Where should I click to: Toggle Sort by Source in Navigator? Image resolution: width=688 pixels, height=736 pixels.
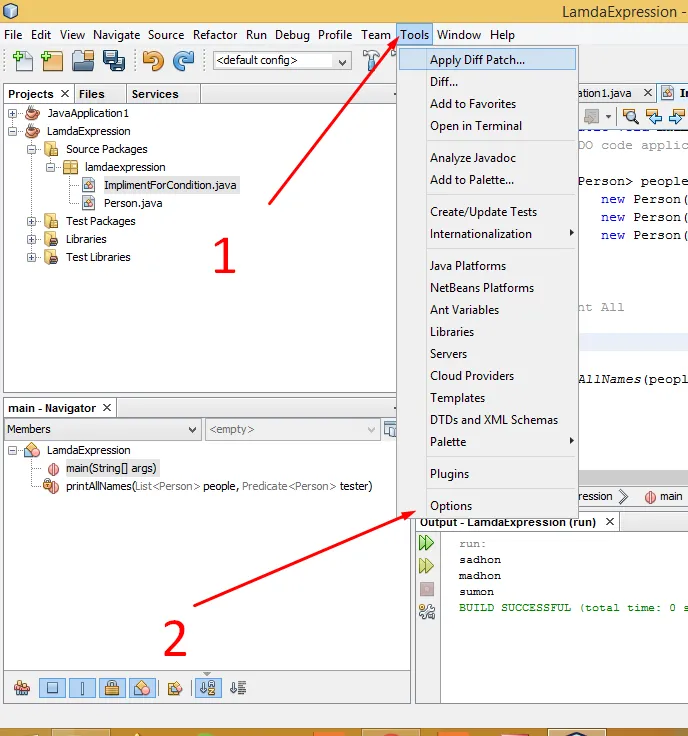[x=238, y=688]
